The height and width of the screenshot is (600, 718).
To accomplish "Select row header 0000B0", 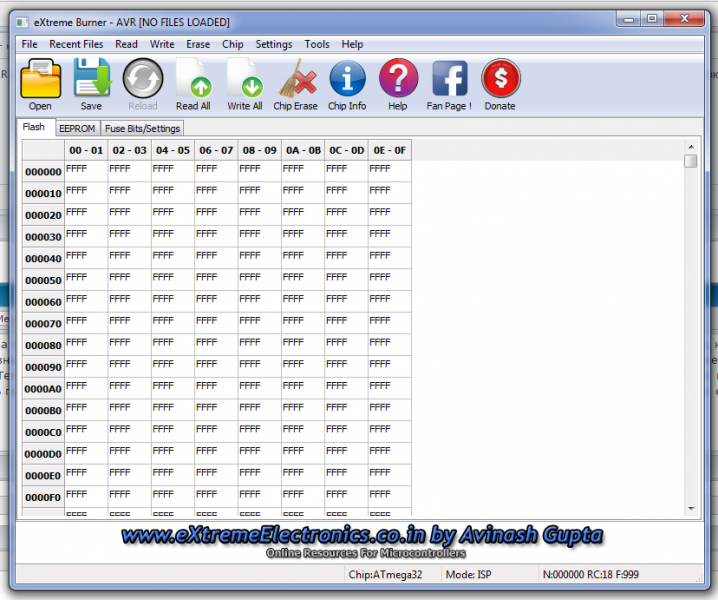I will point(44,410).
